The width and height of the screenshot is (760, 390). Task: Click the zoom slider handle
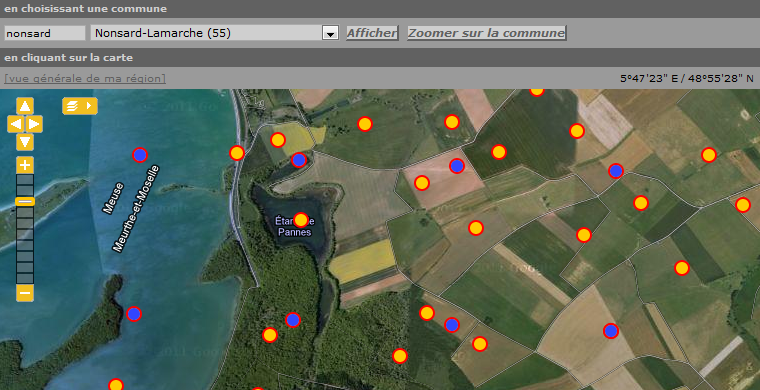coord(25,201)
